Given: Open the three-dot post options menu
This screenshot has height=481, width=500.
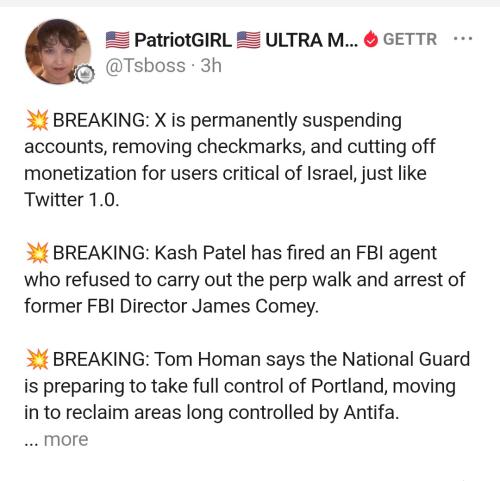Looking at the screenshot, I should [x=463, y=39].
